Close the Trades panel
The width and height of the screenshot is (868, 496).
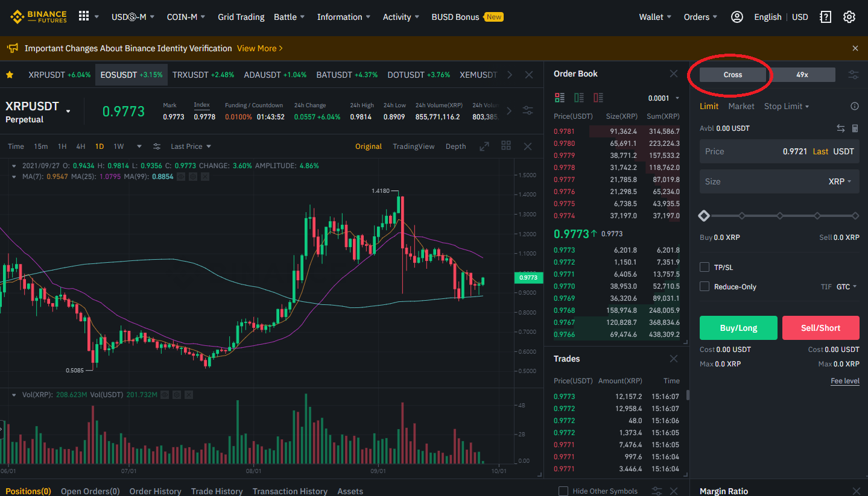tap(674, 359)
